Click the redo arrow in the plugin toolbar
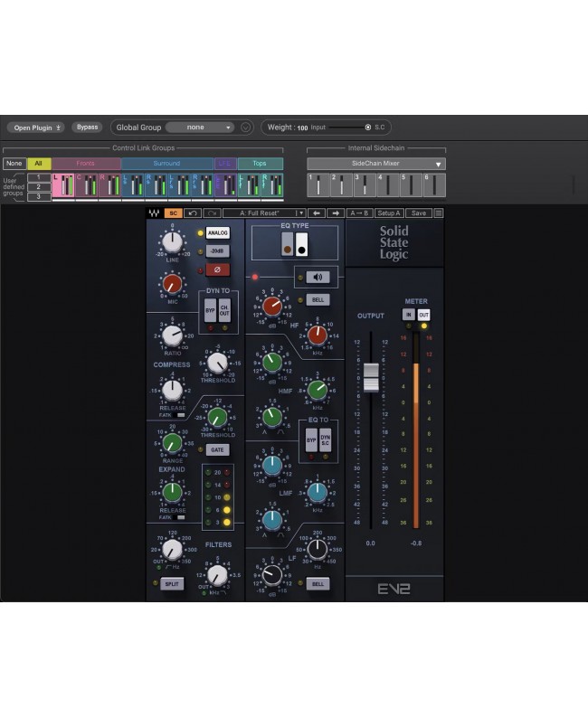 (x=212, y=213)
